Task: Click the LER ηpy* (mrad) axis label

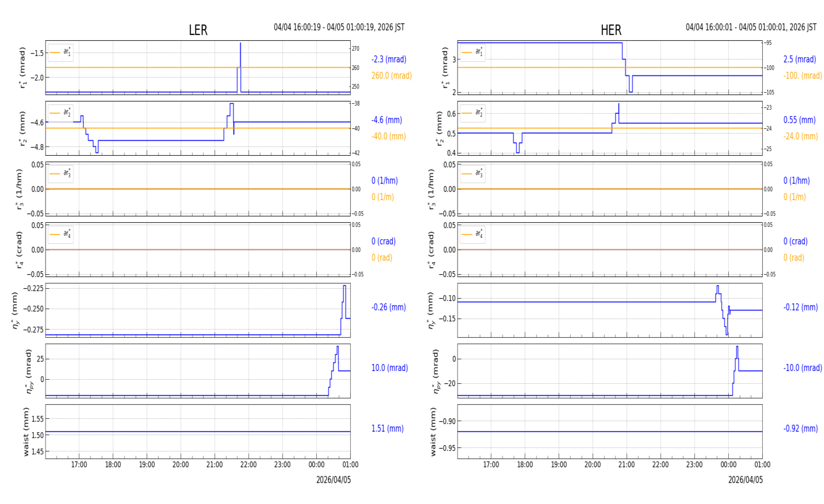Action: click(28, 371)
